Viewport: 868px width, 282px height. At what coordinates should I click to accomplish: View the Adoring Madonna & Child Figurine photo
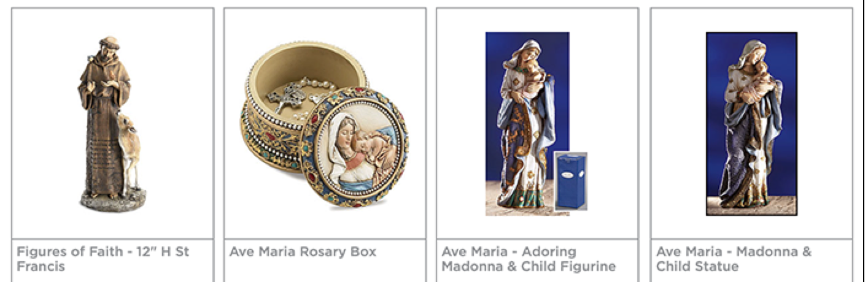(x=537, y=123)
